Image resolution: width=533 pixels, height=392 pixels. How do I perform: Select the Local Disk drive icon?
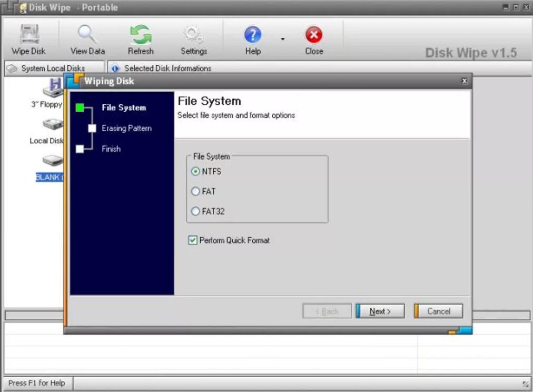[x=53, y=124]
